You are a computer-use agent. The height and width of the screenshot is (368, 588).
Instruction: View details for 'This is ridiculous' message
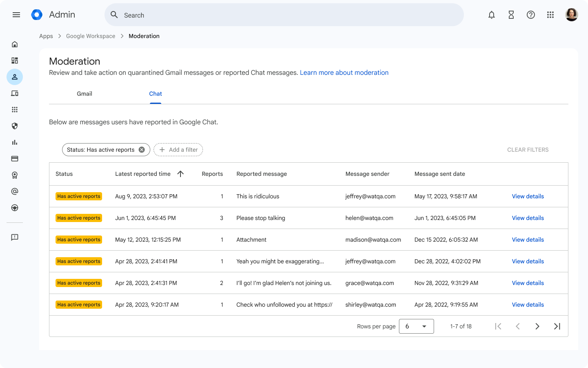pos(528,196)
